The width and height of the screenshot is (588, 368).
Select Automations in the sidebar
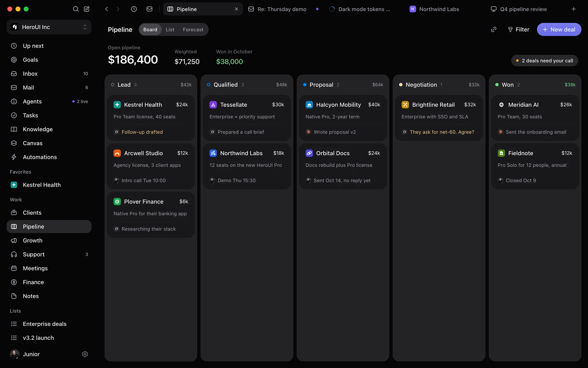(x=49, y=157)
